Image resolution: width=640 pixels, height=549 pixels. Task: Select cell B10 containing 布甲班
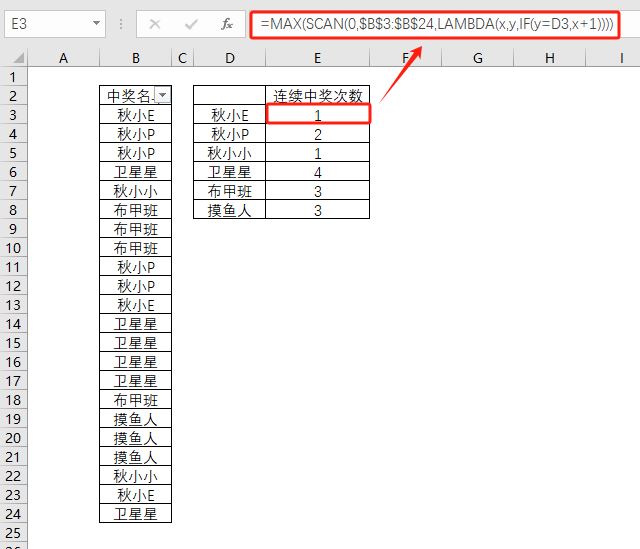136,248
